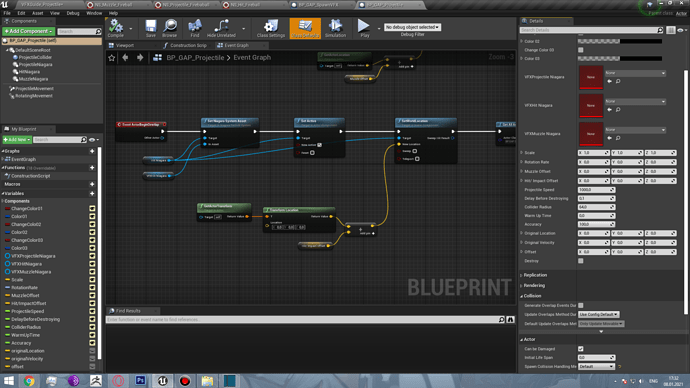
Task: Toggle the Hide Unrelated toolbar icon
Action: [221, 28]
